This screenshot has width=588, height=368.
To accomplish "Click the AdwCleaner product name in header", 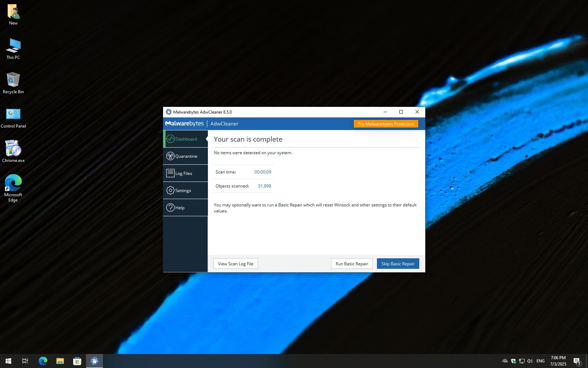I will tap(224, 124).
